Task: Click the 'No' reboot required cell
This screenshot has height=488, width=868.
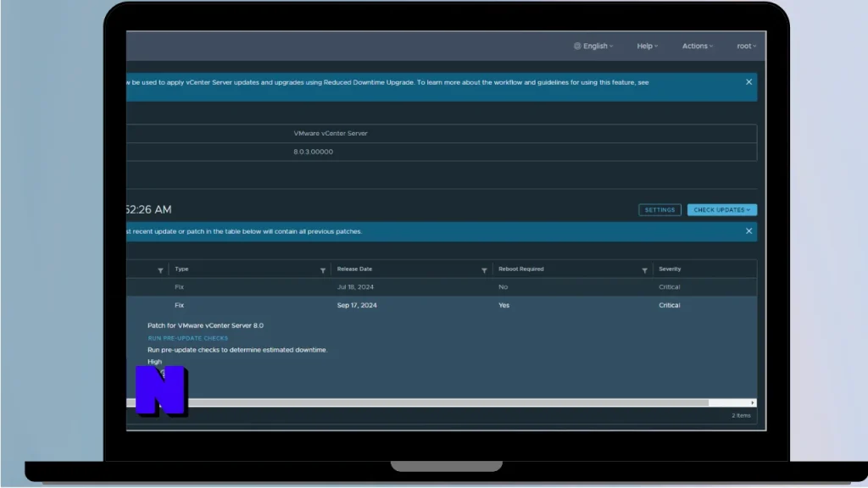Action: coord(504,286)
